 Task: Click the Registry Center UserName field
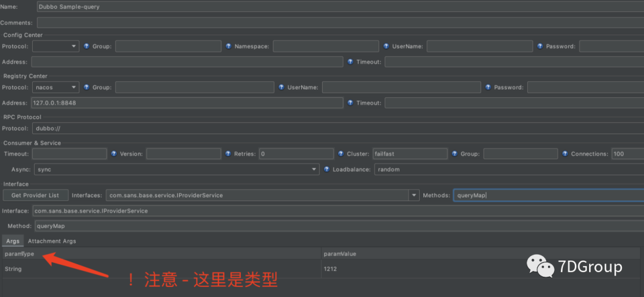(401, 87)
